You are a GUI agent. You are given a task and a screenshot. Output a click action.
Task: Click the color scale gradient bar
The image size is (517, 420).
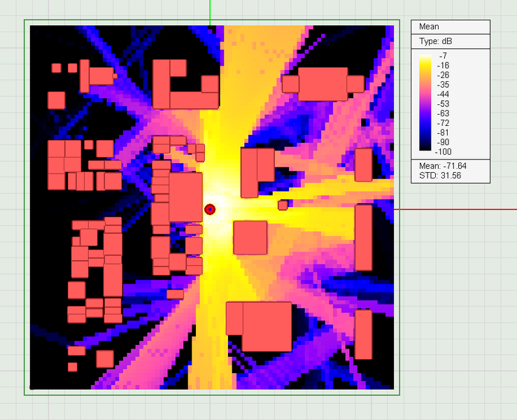(x=425, y=103)
